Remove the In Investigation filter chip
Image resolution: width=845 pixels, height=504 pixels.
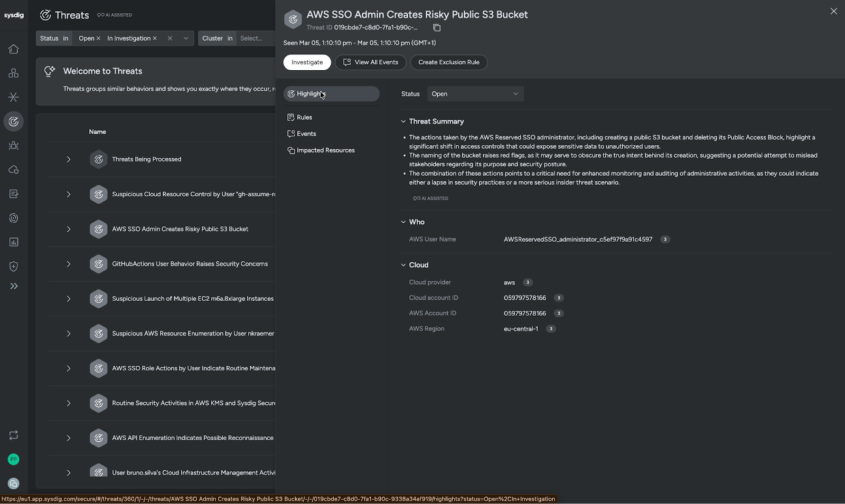coord(155,39)
